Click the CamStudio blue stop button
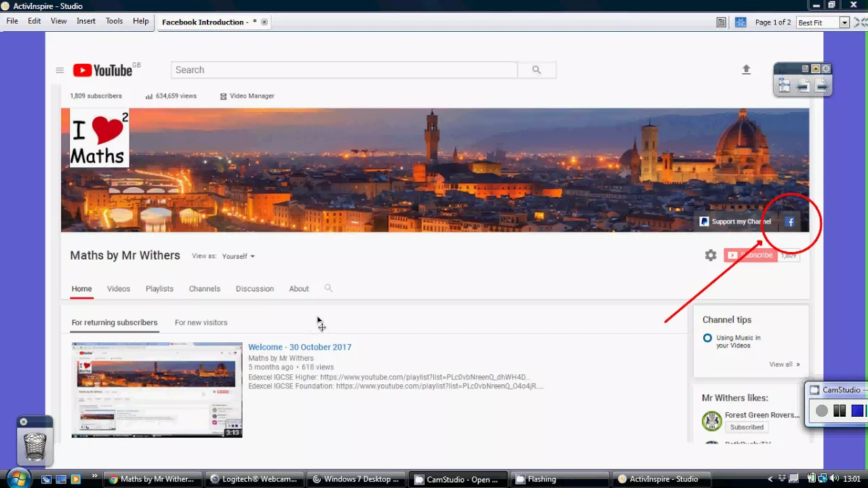This screenshot has height=488, width=868. coord(857,411)
